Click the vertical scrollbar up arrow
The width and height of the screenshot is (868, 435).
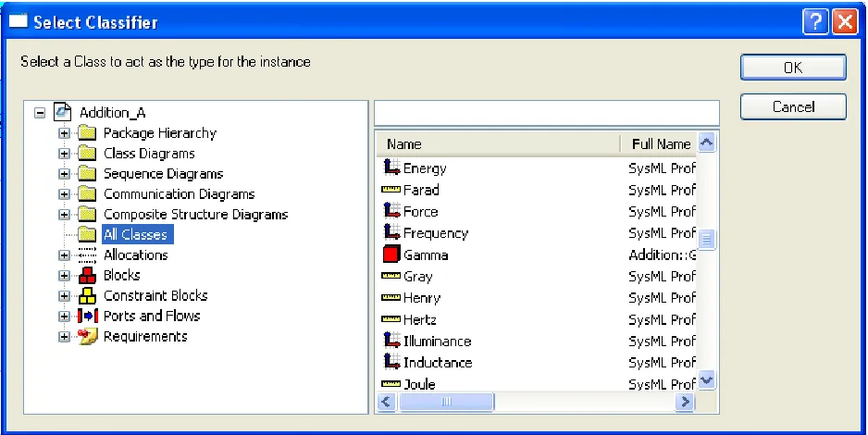coord(706,143)
